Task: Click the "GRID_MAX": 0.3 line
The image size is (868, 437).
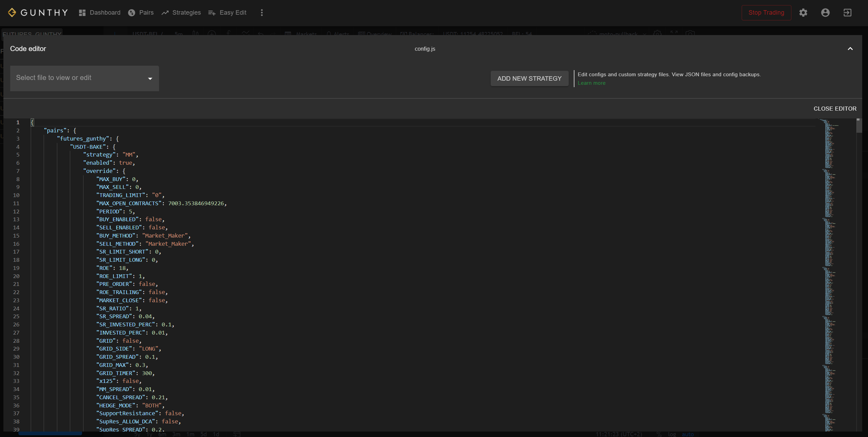Action: [x=122, y=365]
